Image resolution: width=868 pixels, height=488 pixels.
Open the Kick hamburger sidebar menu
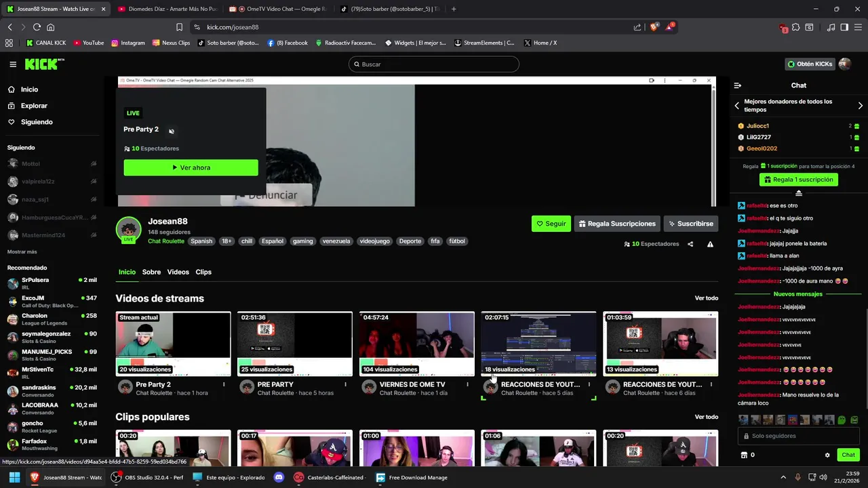point(13,64)
